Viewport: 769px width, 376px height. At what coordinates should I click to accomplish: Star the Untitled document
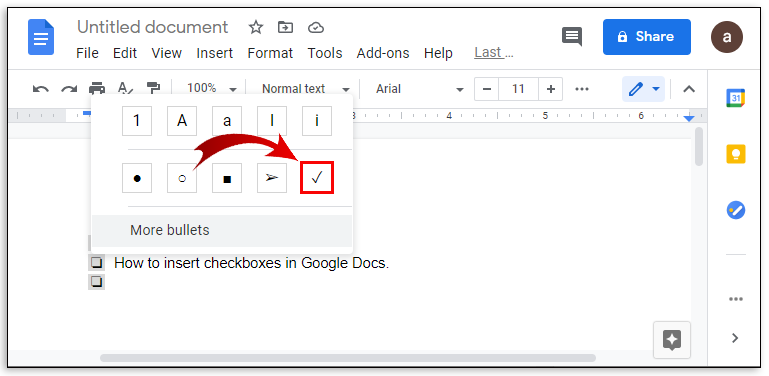pos(256,27)
